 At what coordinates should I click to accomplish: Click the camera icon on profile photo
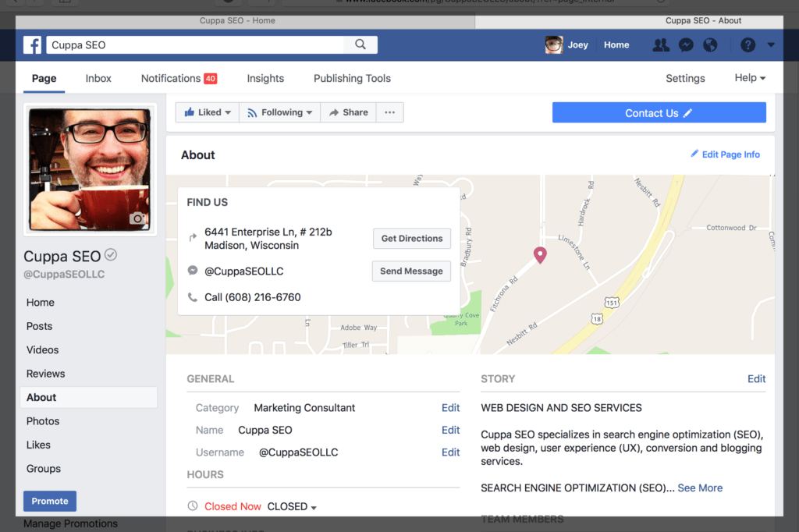tap(137, 218)
